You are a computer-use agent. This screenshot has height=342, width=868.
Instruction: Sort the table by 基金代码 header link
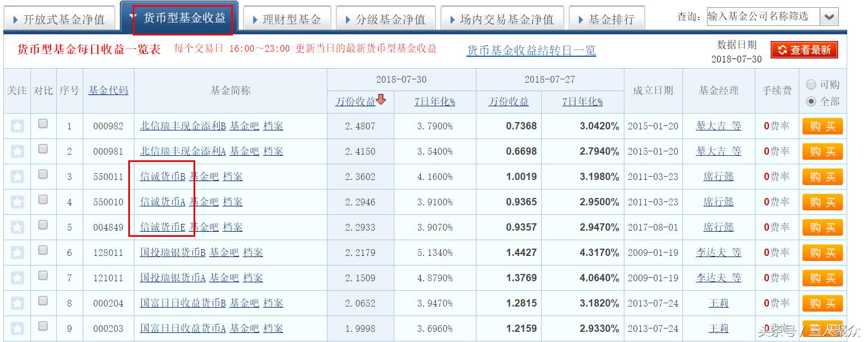tap(108, 90)
